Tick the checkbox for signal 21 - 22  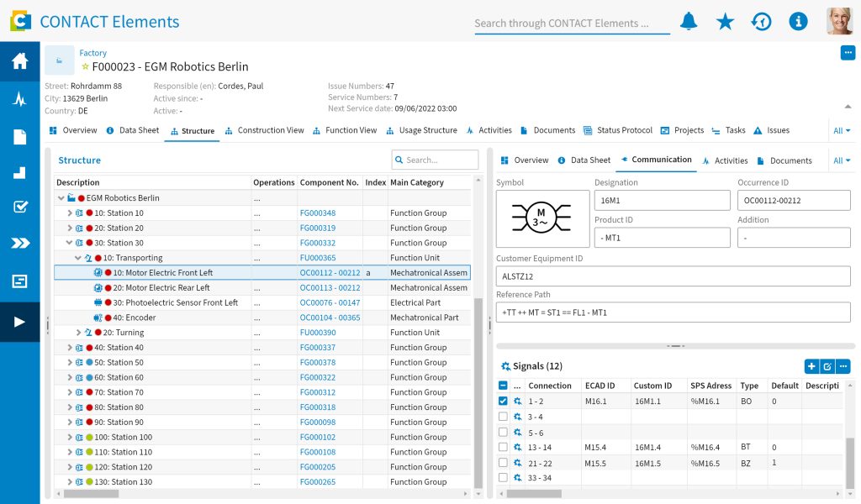503,463
